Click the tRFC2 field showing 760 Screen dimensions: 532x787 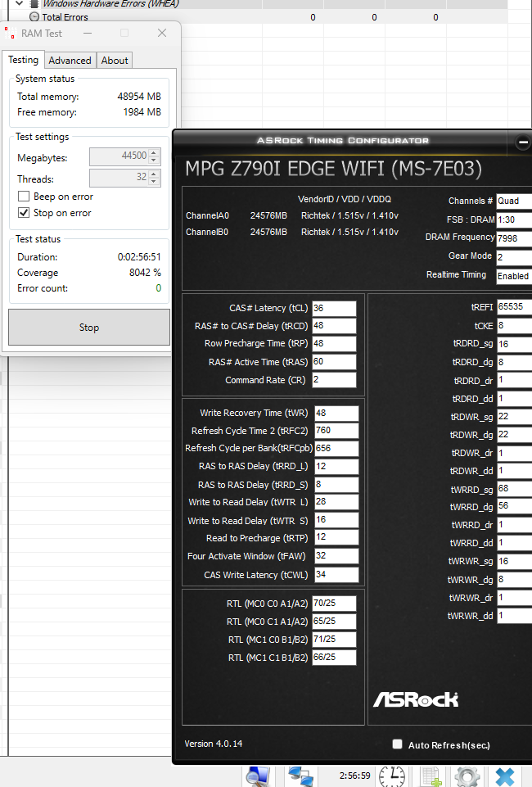pyautogui.click(x=336, y=431)
